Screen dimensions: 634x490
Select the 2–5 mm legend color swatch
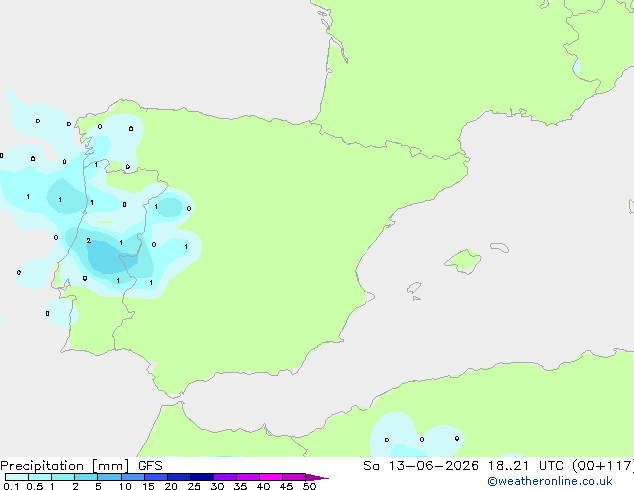pyautogui.click(x=86, y=477)
